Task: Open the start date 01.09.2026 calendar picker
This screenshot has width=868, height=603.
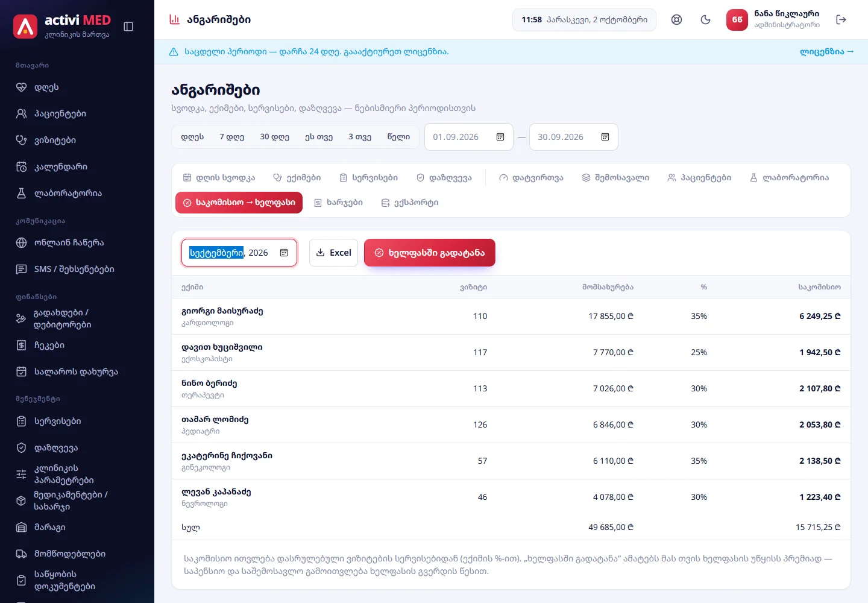Action: click(x=500, y=137)
